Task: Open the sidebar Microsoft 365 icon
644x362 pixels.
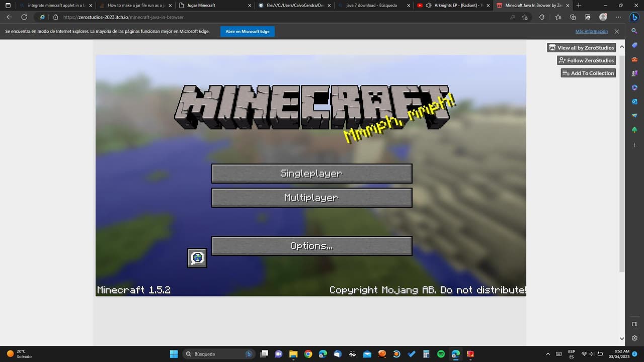Action: [x=634, y=87]
